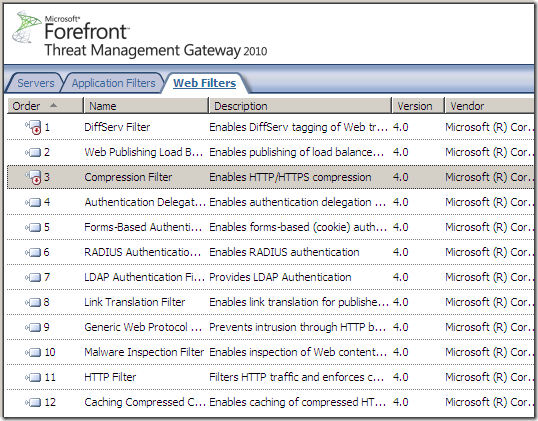Screen dimensions: 538x421
Task: Click description 'Filters HTTP traffic and enforces c...'
Action: (297, 377)
